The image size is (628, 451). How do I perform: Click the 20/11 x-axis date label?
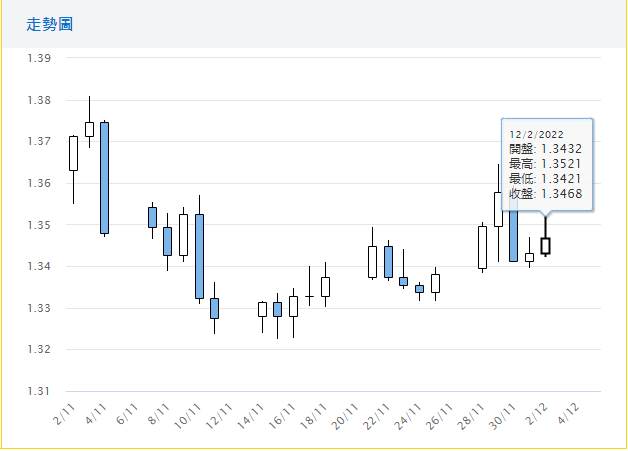tap(345, 413)
